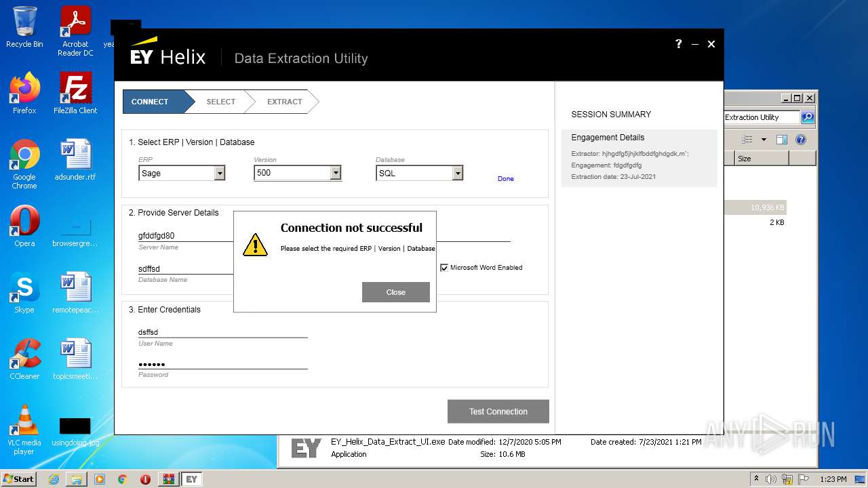Select the remotepeac... desktop document
The image size is (868, 488).
pos(75,293)
